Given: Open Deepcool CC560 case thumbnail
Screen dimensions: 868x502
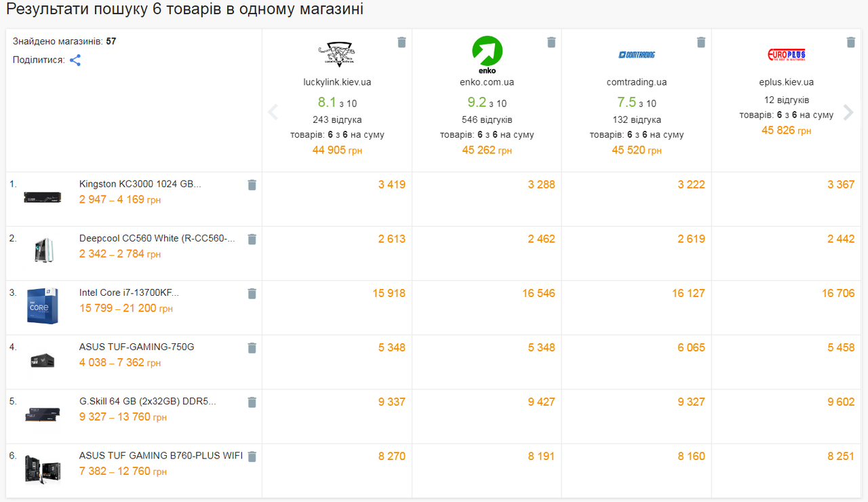Looking at the screenshot, I should pos(43,250).
